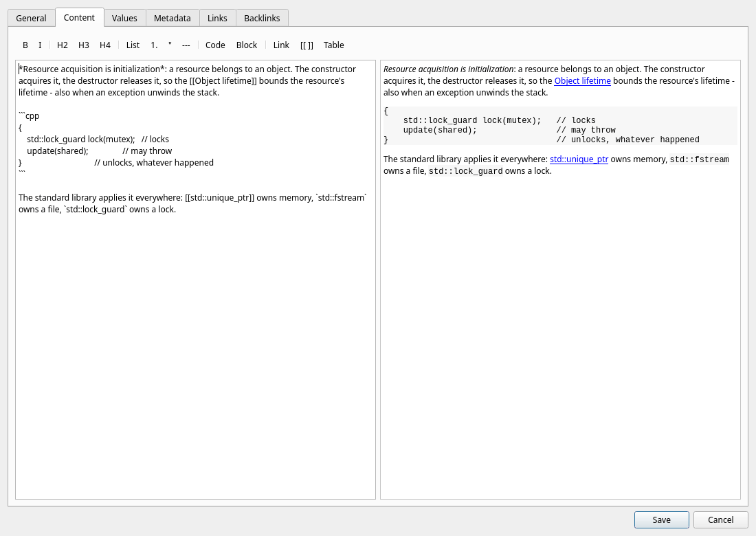Click the italic heading text in the preview

click(448, 69)
